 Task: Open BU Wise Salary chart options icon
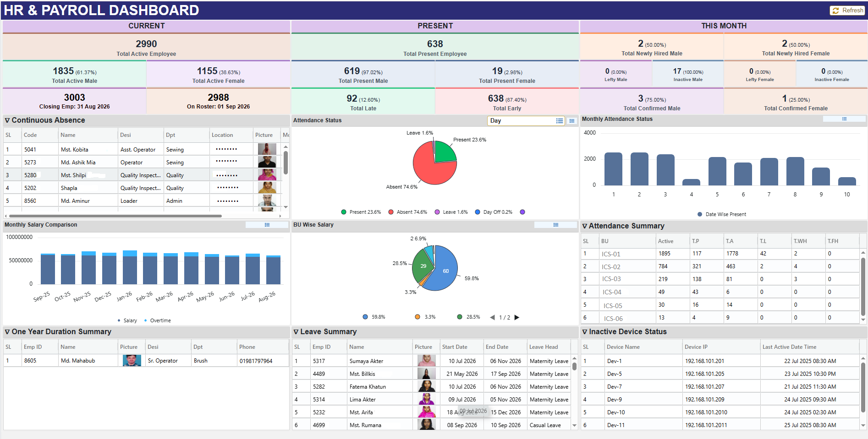[556, 225]
